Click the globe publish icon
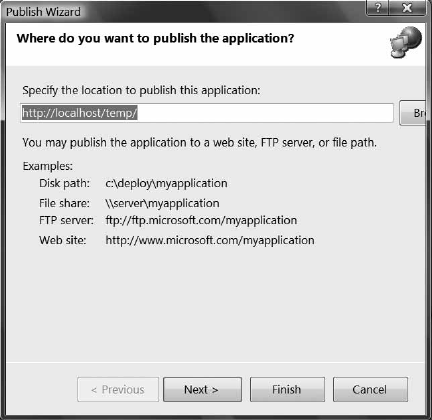This screenshot has height=420, width=432. coord(406,42)
